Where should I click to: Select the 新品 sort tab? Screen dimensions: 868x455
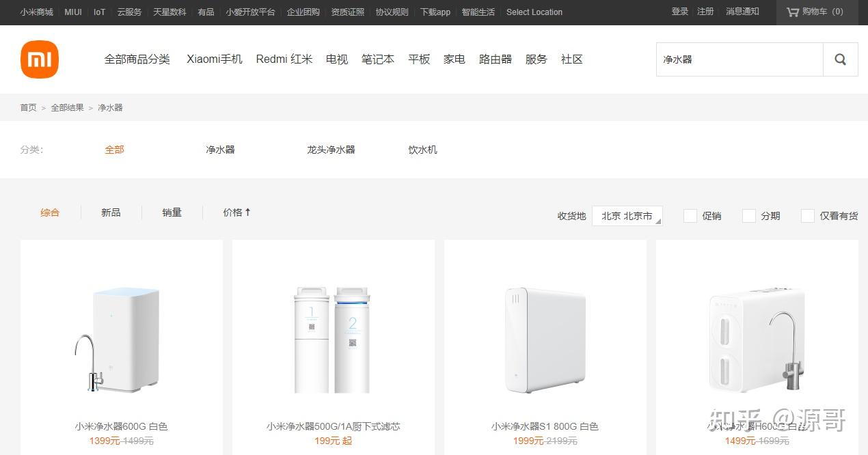(x=111, y=212)
